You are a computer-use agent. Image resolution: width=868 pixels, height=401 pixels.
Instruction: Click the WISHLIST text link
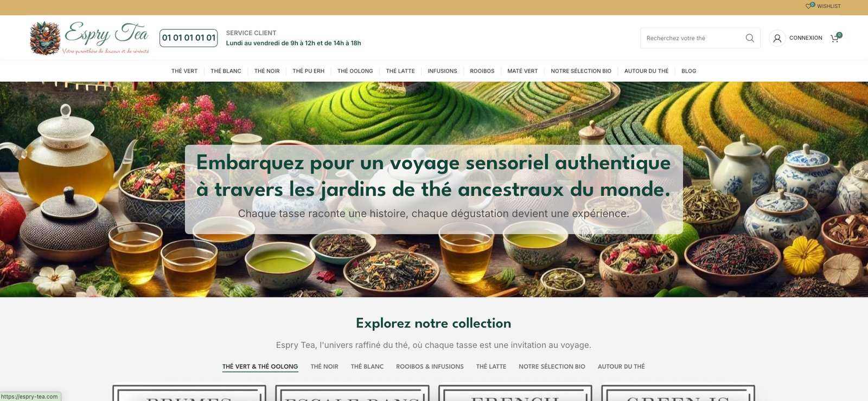click(829, 6)
